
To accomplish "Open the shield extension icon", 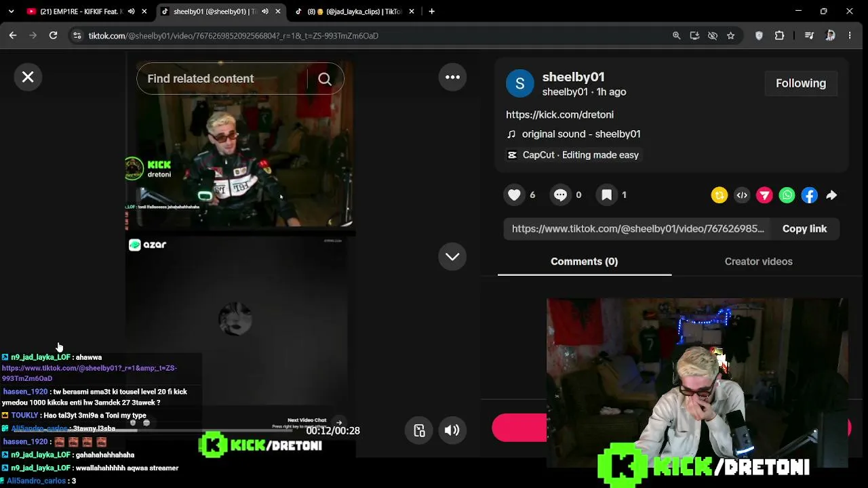I will 759,36.
